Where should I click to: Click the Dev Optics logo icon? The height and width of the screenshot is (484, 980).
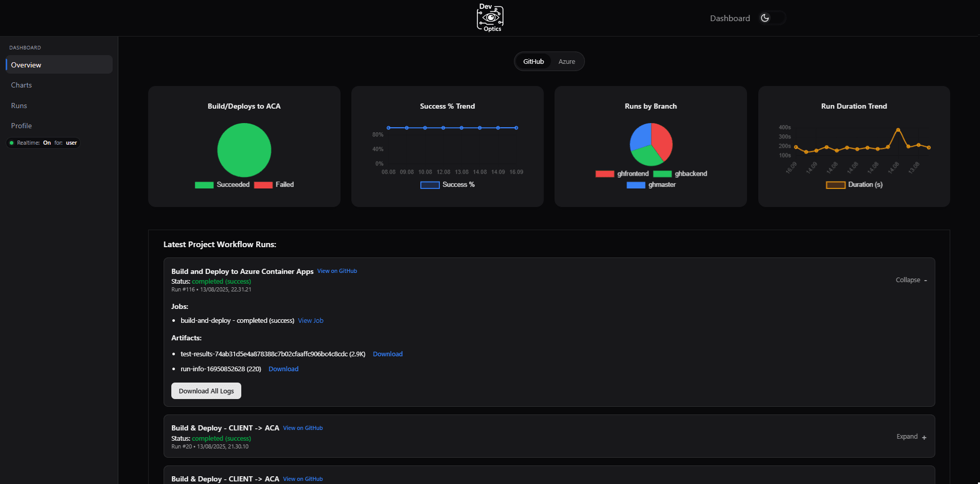tap(490, 18)
